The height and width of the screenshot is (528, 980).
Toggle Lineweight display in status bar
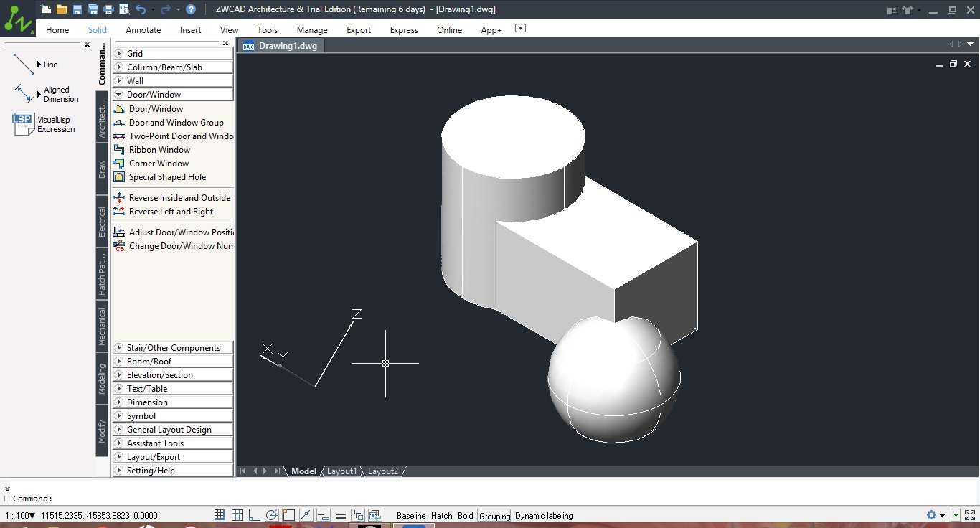341,515
